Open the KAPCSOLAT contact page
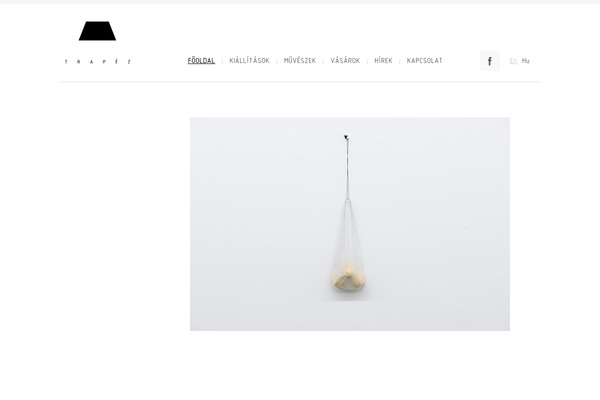The image size is (600, 400). tap(424, 60)
